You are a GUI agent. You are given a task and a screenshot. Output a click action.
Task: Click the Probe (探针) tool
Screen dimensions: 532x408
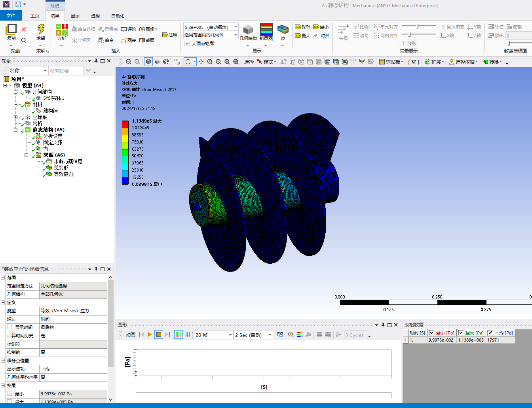coord(302,27)
